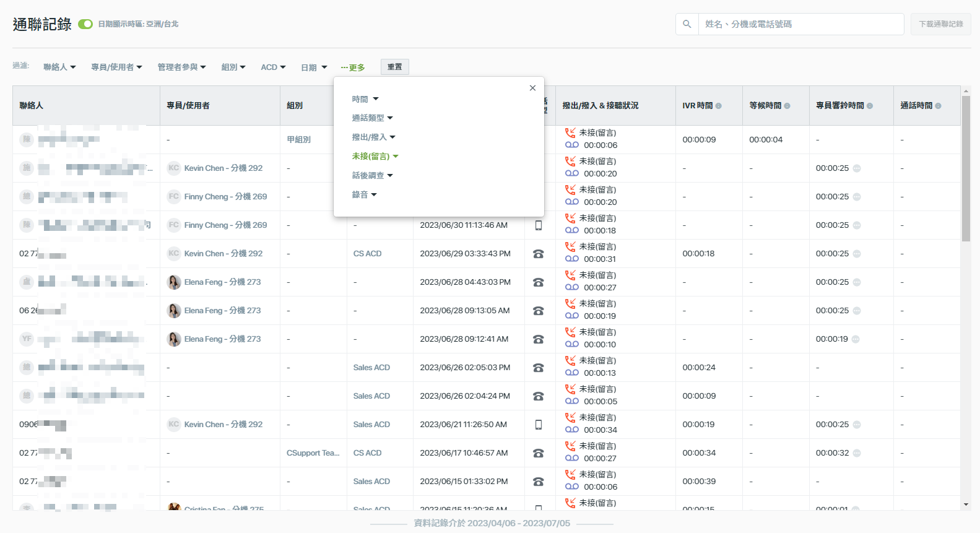Click Elena Feng avatar on 06/28 04:43:03 row
This screenshot has height=533, width=980.
(174, 282)
